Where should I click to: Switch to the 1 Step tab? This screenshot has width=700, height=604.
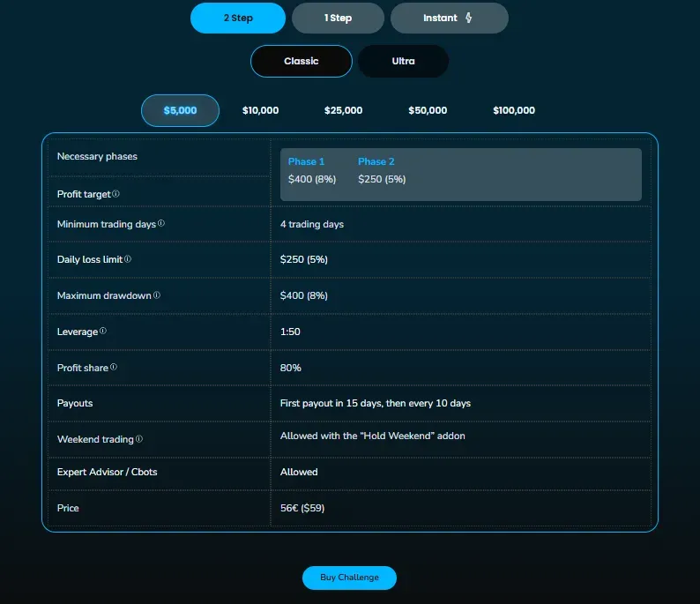tap(338, 18)
